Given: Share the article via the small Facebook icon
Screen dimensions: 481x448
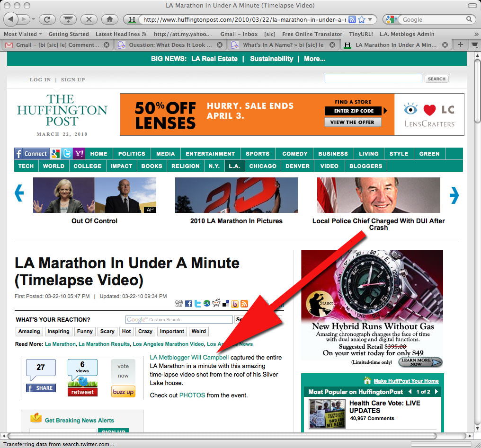Looking at the screenshot, I should point(188,304).
